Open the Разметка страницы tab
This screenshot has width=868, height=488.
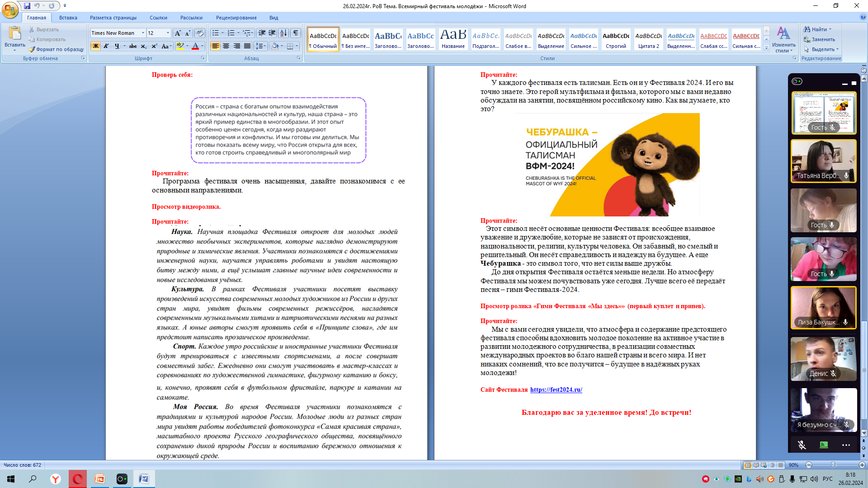(x=113, y=18)
